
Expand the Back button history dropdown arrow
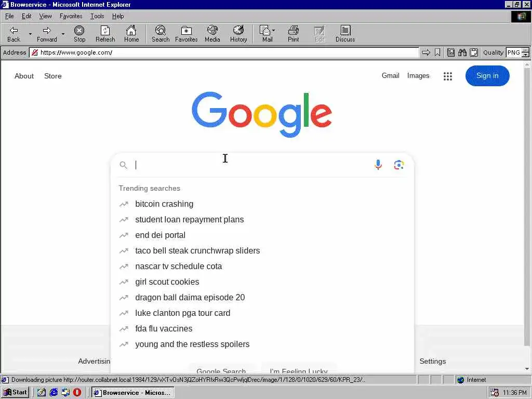coord(30,34)
